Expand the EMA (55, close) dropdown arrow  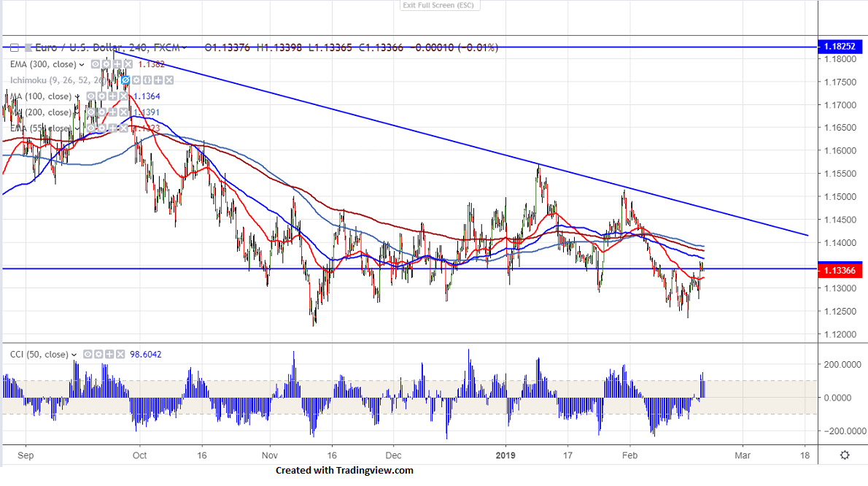click(x=77, y=129)
